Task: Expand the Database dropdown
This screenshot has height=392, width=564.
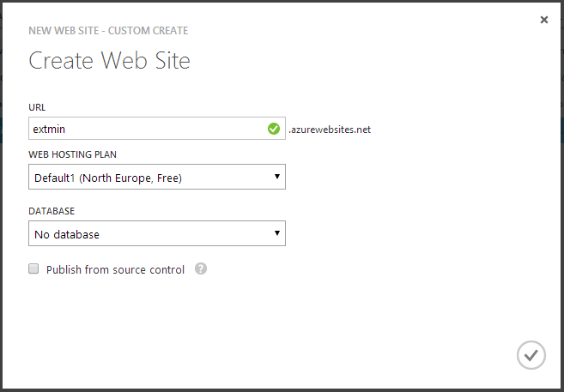Action: coord(156,233)
